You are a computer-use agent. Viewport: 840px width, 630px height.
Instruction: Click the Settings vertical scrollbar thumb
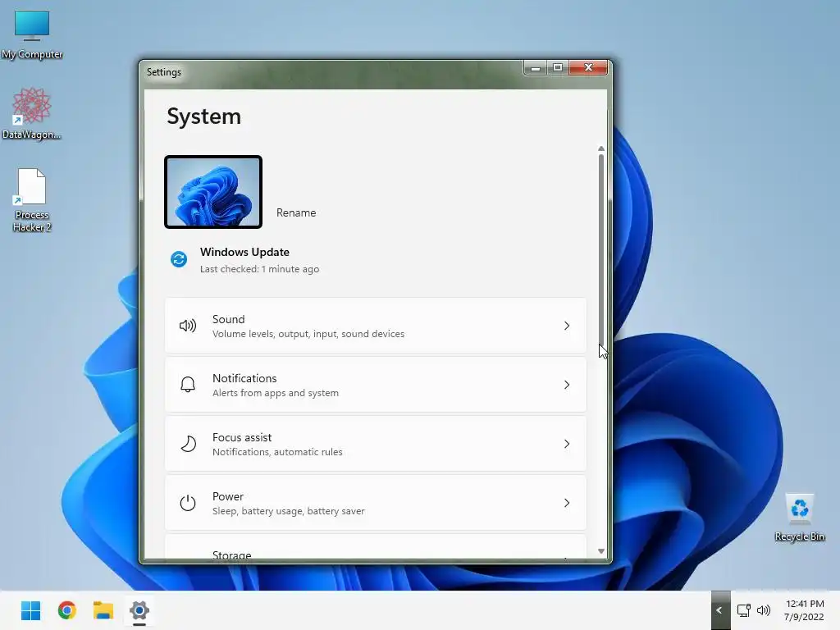601,252
